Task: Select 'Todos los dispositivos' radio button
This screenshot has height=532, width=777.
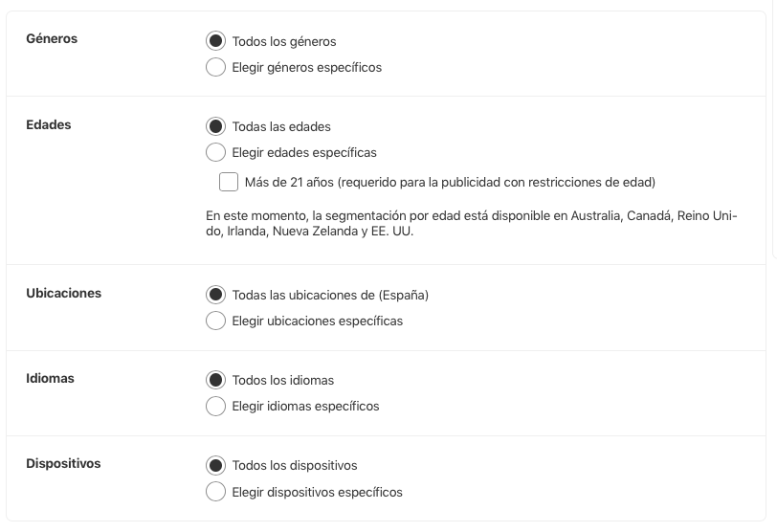Action: 215,465
